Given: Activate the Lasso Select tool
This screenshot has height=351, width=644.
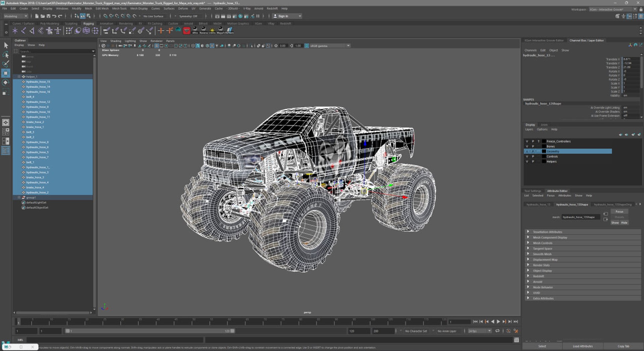Looking at the screenshot, I should (6, 54).
